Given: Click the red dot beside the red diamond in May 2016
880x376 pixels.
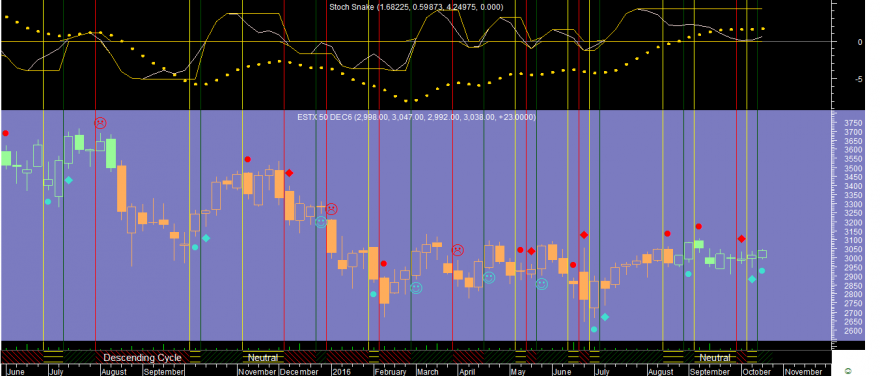Looking at the screenshot, I should 520,250.
